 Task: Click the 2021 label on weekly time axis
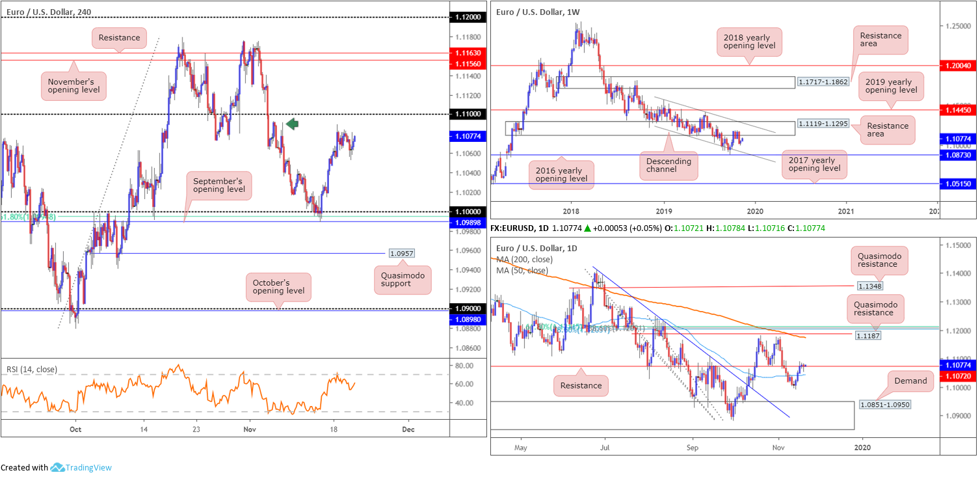[x=845, y=211]
